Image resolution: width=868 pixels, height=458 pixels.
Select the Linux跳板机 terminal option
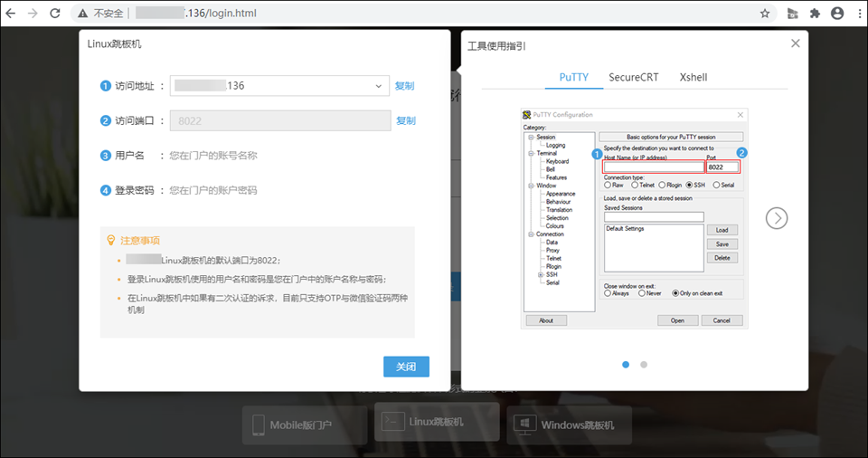437,422
